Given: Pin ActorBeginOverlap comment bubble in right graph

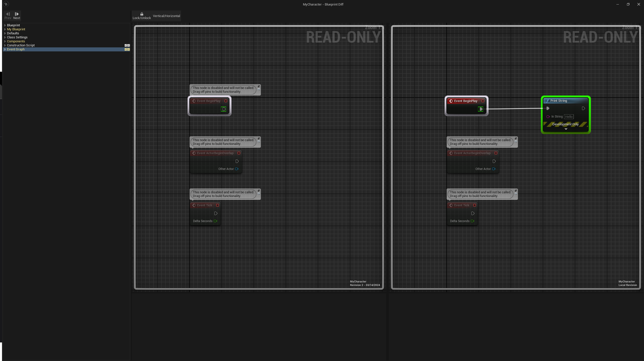Looking at the screenshot, I should pos(516,139).
